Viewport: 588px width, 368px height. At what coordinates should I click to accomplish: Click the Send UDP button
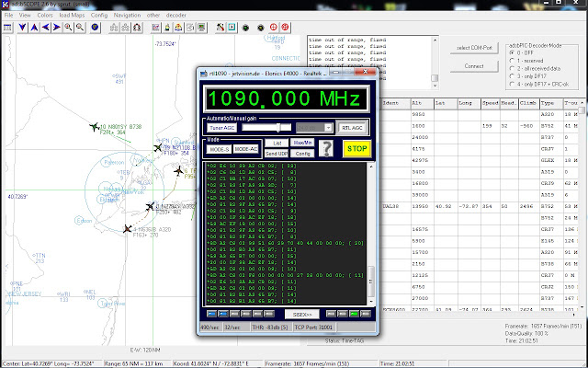coord(277,154)
